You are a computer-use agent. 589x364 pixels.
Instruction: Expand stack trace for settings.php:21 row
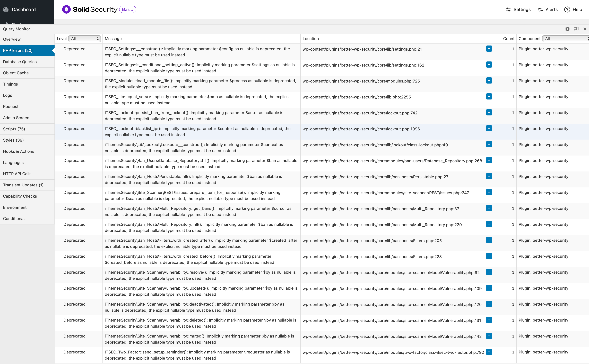point(489,49)
